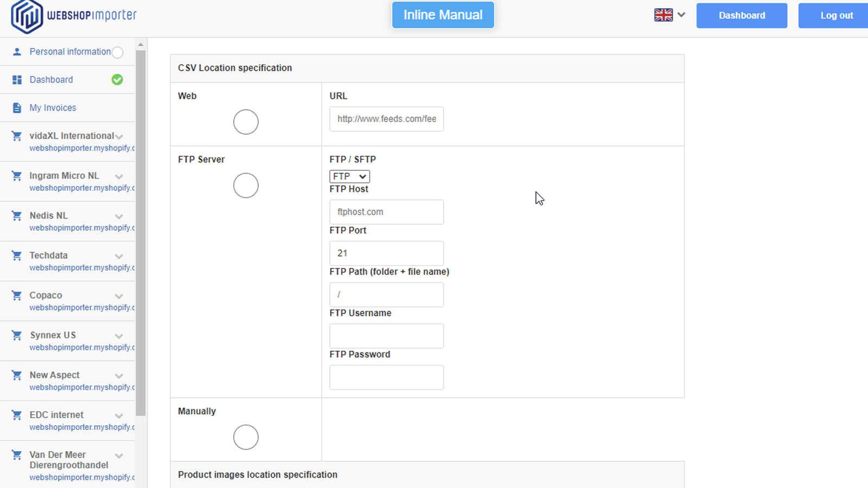
Task: Select the Web CSV location radio button
Action: coord(246,122)
